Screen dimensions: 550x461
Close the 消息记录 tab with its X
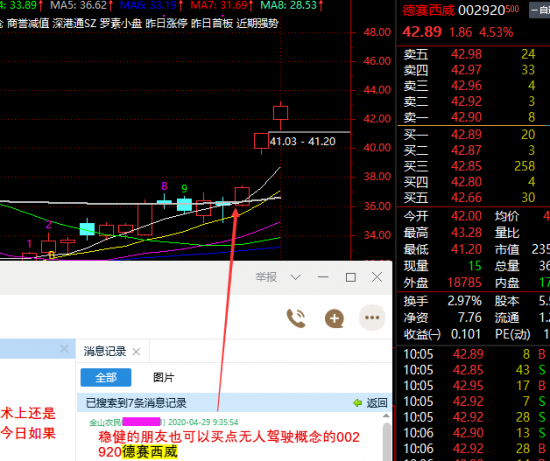pos(136,352)
